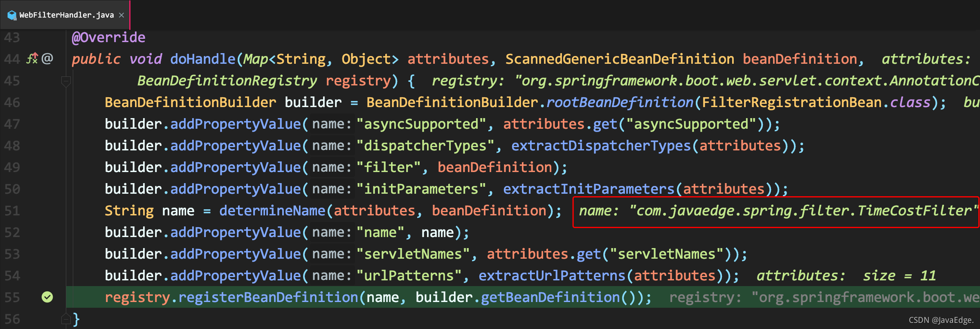Click the name: parameter hint on line 47
The width and height of the screenshot is (980, 329).
coord(332,124)
